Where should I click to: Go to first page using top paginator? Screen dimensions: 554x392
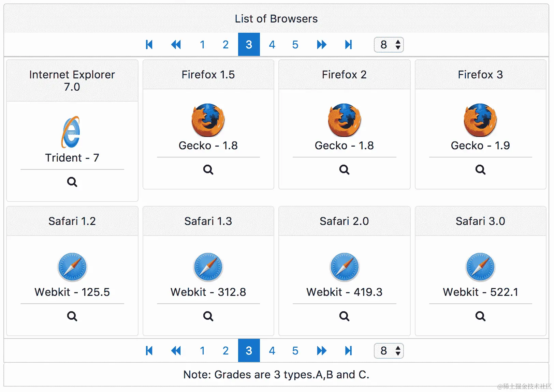149,44
